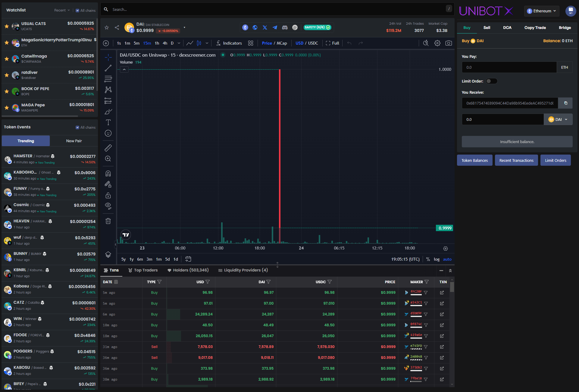Copy the DAI contract address

(565, 103)
